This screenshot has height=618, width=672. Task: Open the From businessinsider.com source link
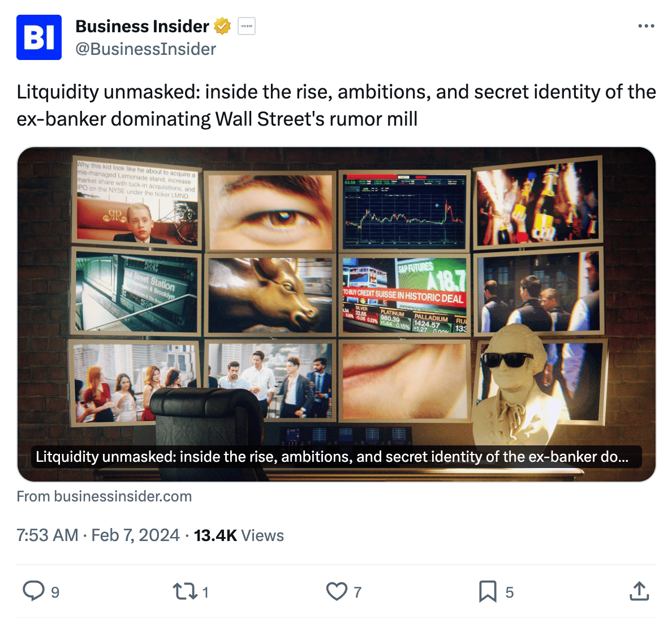(104, 496)
